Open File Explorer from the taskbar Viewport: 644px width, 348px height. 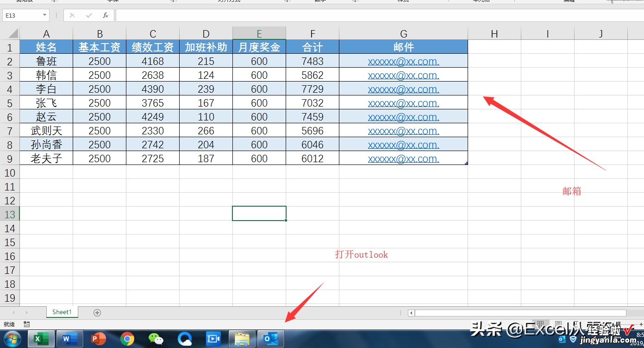pos(242,339)
